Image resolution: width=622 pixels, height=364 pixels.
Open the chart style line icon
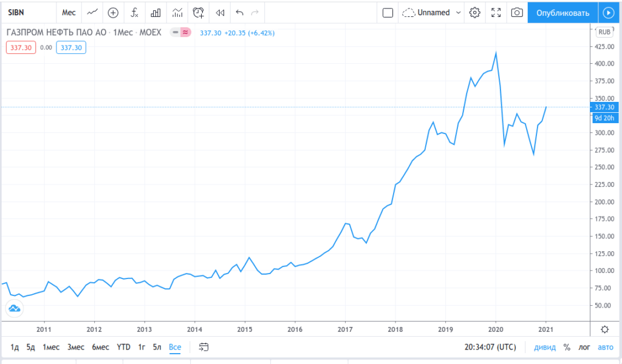click(x=92, y=12)
